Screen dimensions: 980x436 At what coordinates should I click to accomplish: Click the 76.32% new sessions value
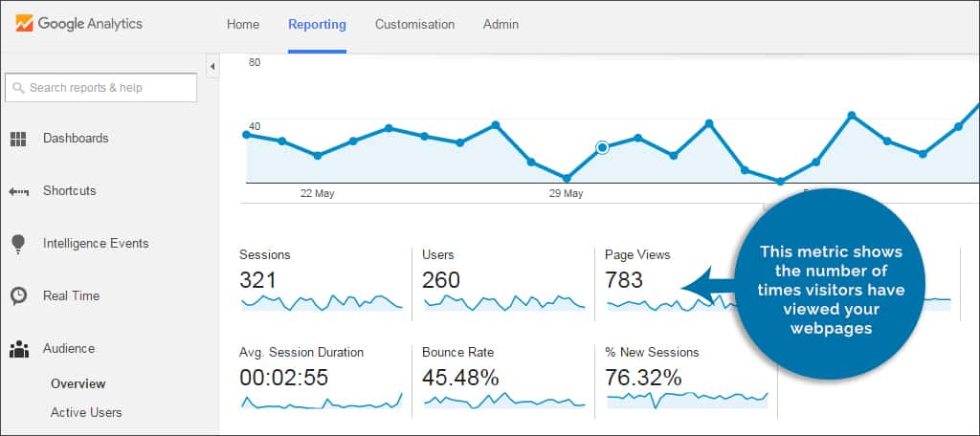643,378
